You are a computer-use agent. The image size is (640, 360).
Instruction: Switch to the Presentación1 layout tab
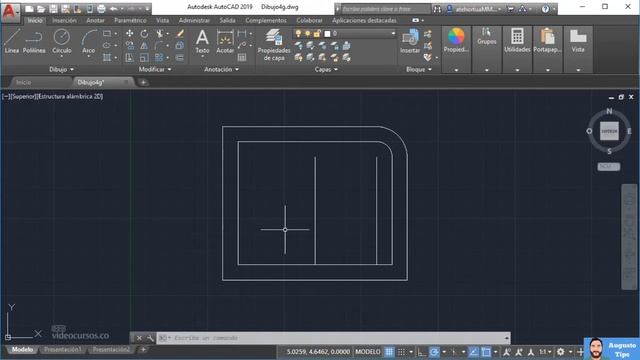tap(62, 350)
